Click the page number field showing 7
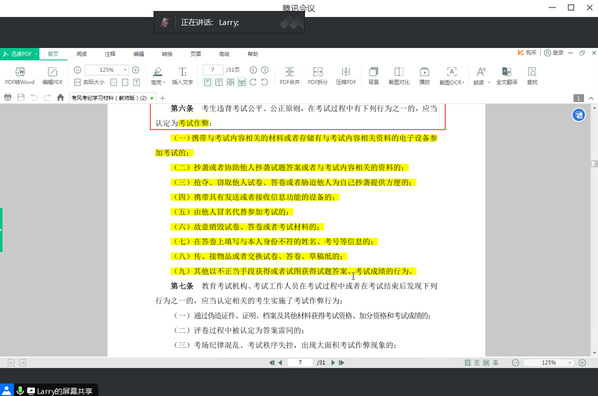This screenshot has height=396, width=598. point(213,70)
